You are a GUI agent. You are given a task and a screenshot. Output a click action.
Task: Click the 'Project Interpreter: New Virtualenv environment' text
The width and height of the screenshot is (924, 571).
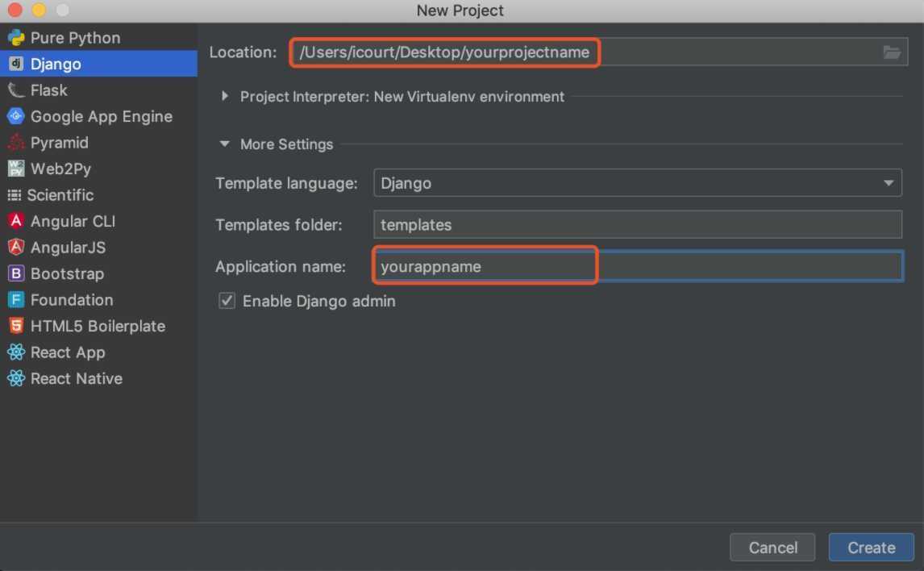click(402, 97)
